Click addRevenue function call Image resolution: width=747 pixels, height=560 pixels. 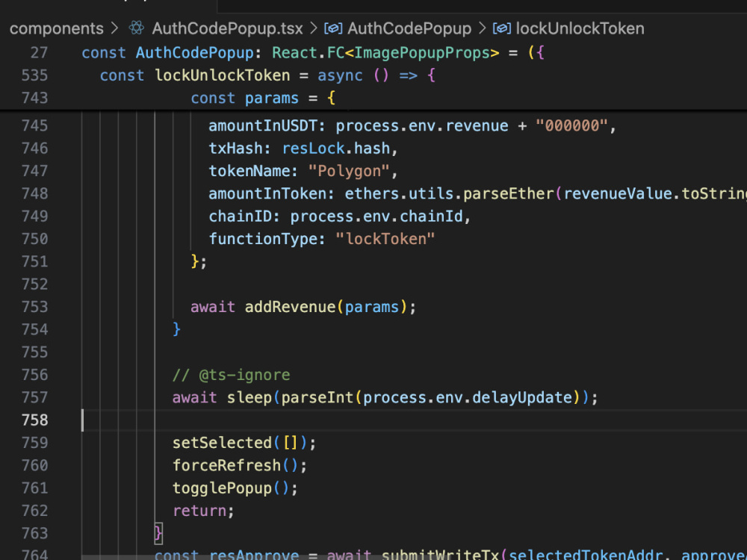[290, 307]
